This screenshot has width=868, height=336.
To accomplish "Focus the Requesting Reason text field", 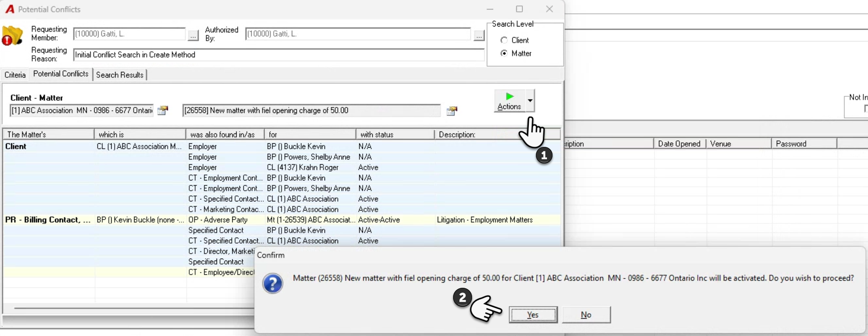I will click(x=279, y=55).
